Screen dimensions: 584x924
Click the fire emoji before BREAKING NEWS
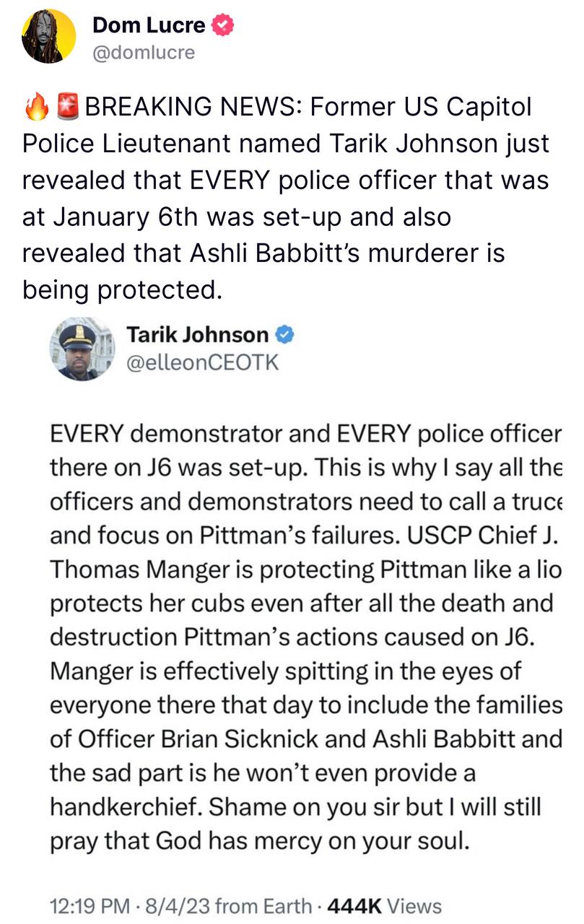pos(36,107)
